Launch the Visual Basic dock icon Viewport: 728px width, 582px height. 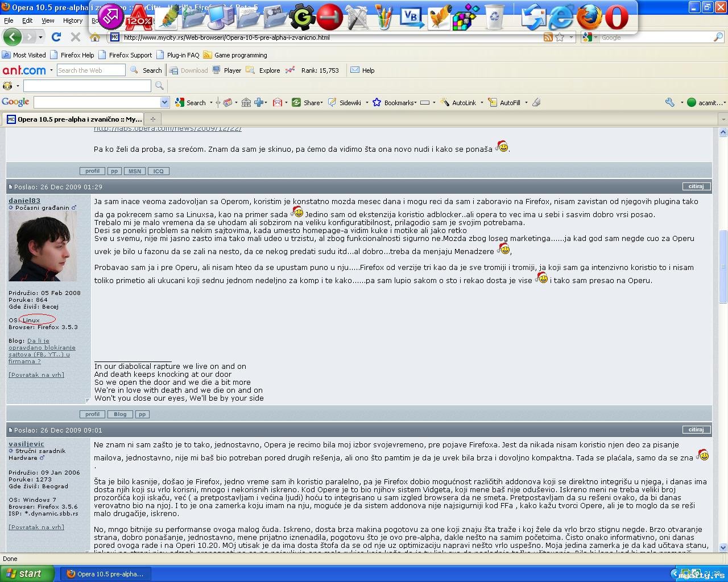pos(412,17)
